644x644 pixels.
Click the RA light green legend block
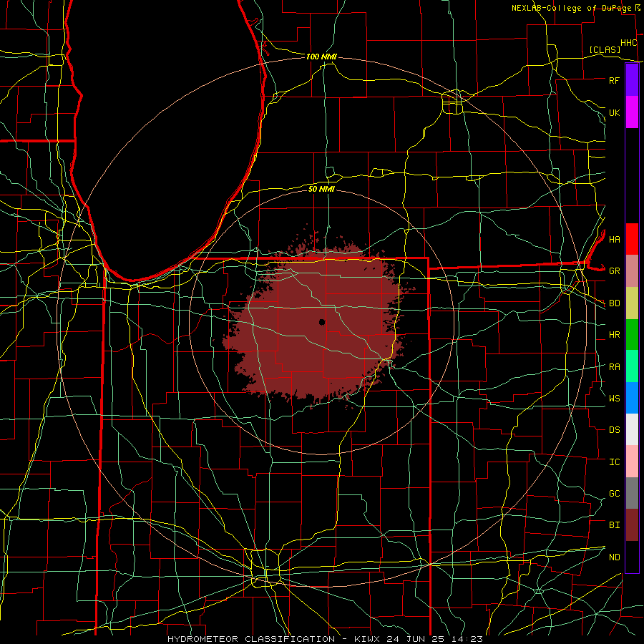632,366
